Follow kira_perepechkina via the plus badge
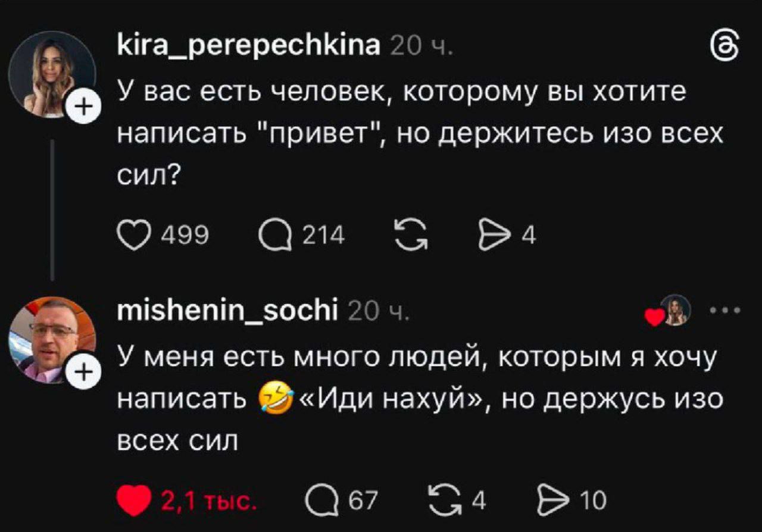The height and width of the screenshot is (532, 762). point(83,105)
